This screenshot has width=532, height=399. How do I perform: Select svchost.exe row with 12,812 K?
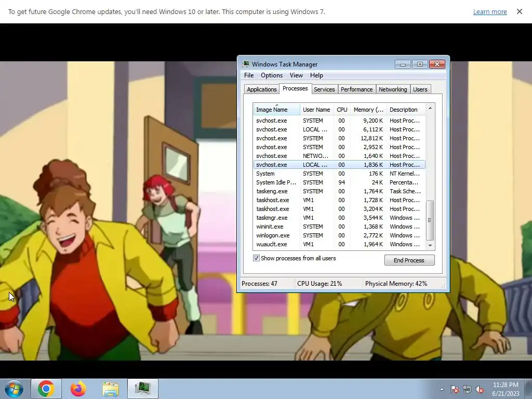pos(339,138)
